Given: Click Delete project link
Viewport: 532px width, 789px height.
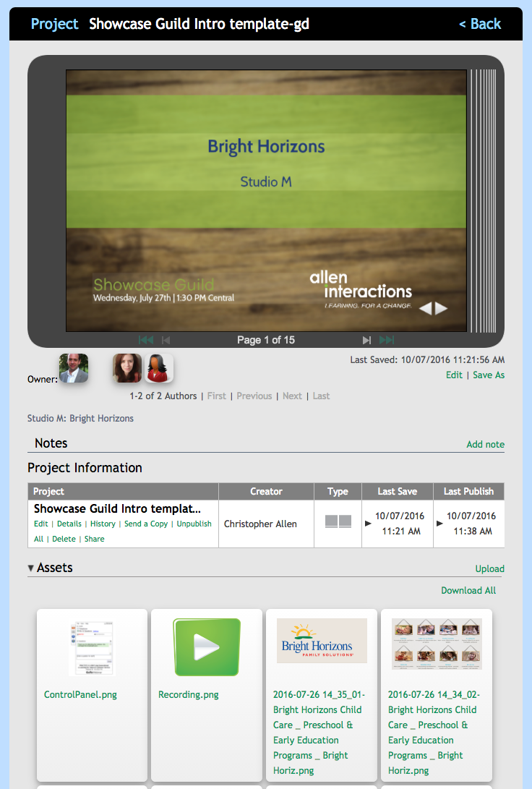Looking at the screenshot, I should pos(64,539).
